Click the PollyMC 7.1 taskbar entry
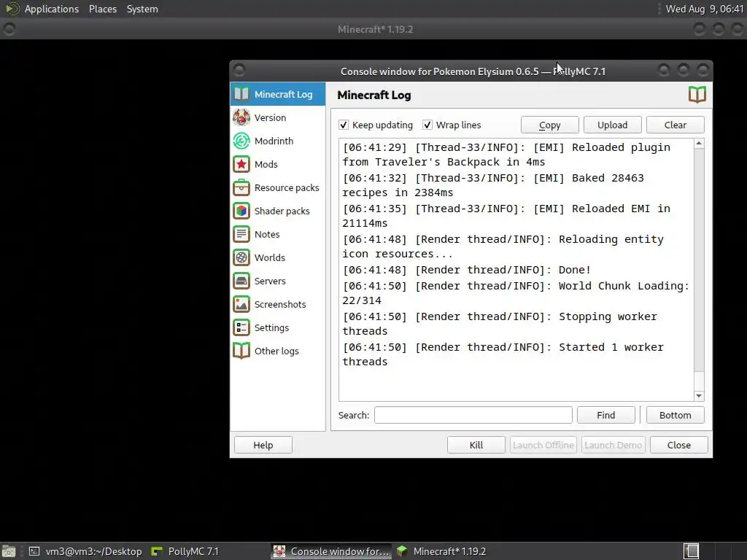The height and width of the screenshot is (560, 747). pos(185,551)
